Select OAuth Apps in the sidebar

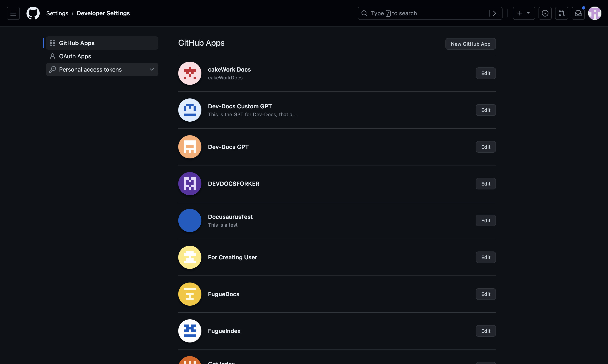click(x=75, y=56)
